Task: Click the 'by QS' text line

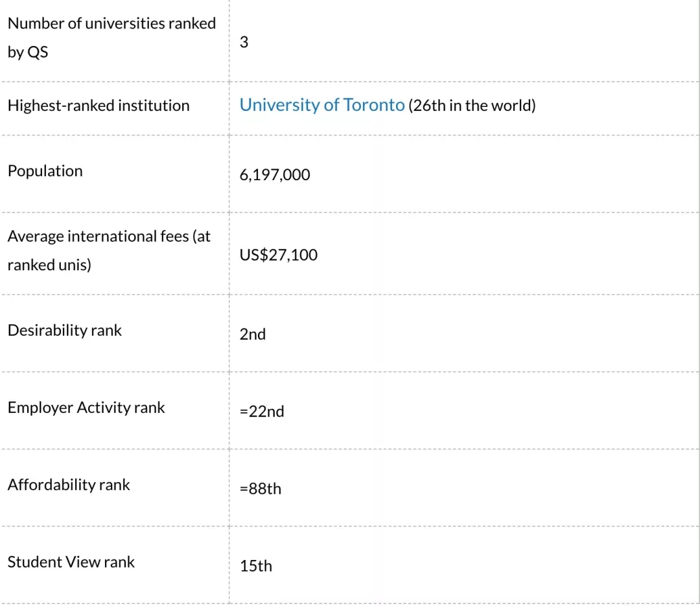Action: pos(28,52)
